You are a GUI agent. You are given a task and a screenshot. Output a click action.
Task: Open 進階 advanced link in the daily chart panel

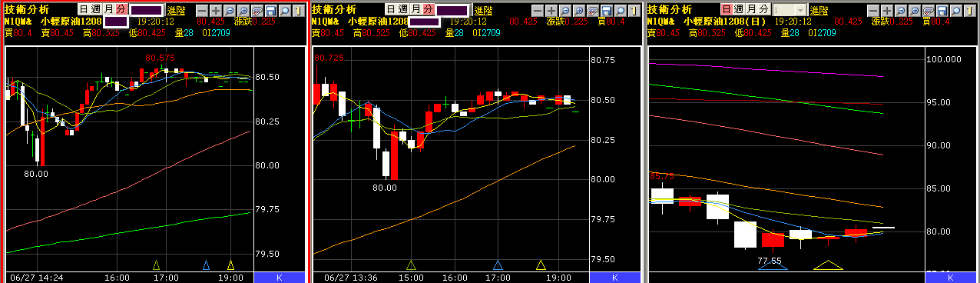click(x=819, y=10)
